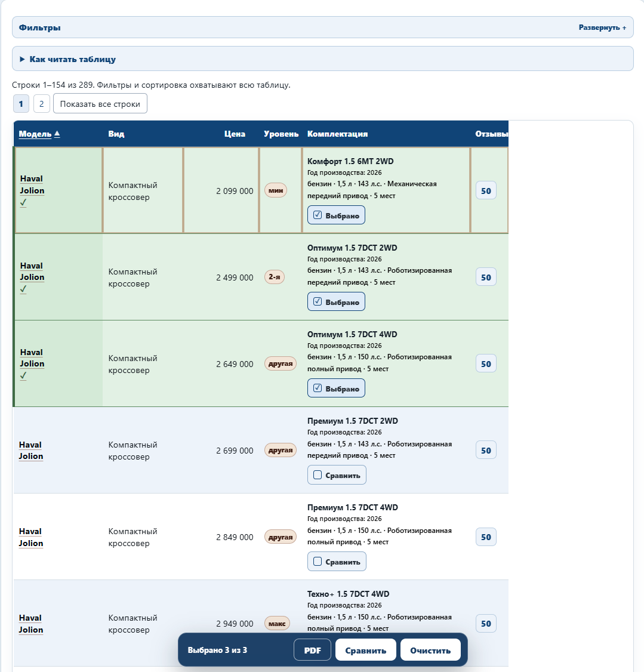Open Haval Jolion link in the 2 949 000 row

pyautogui.click(x=31, y=624)
